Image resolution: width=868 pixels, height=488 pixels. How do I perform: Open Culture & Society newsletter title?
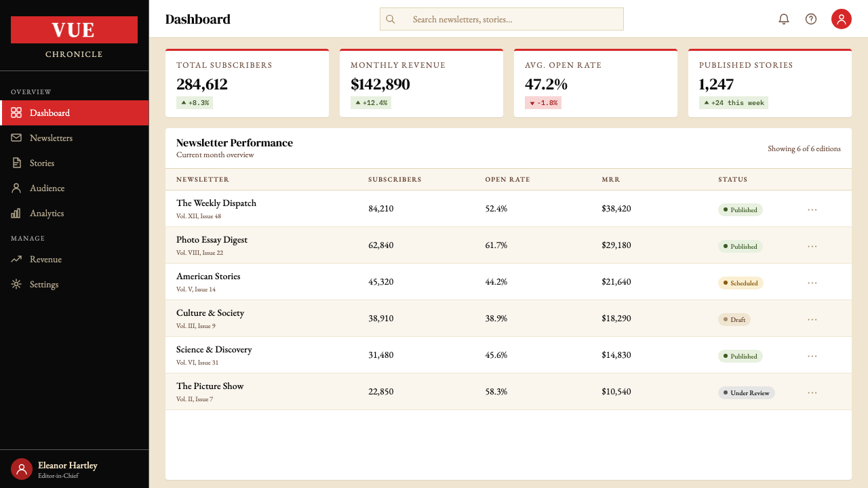[210, 312]
